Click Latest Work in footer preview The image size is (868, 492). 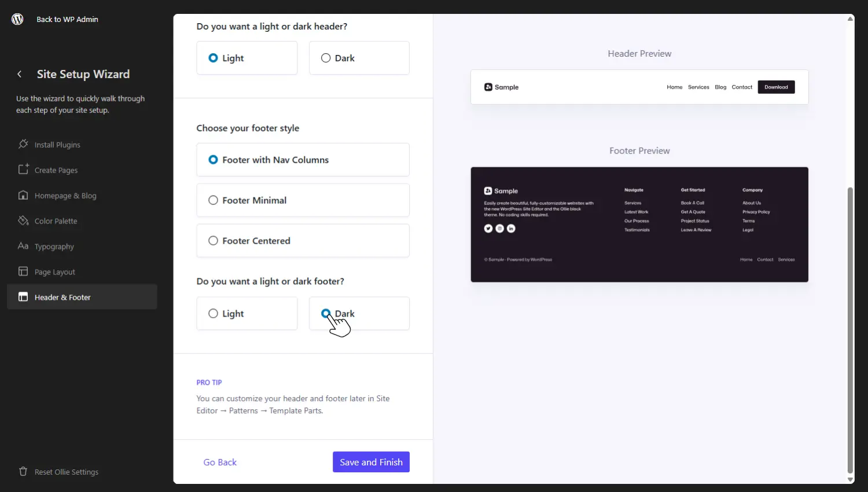tap(637, 212)
